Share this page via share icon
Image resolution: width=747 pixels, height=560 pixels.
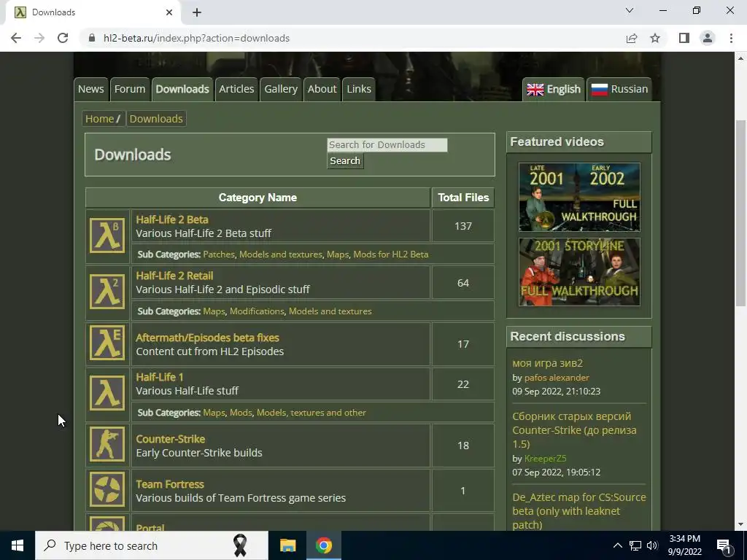(632, 38)
